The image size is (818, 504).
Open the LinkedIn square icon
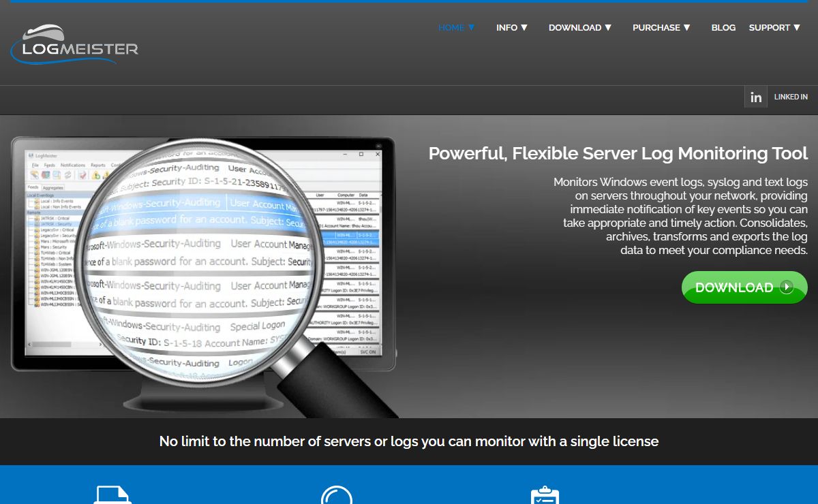pyautogui.click(x=756, y=97)
